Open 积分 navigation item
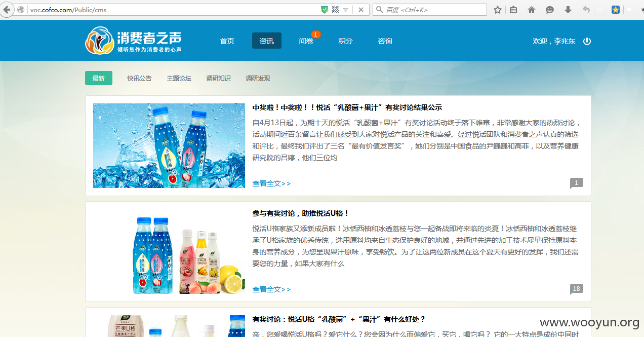 point(345,41)
